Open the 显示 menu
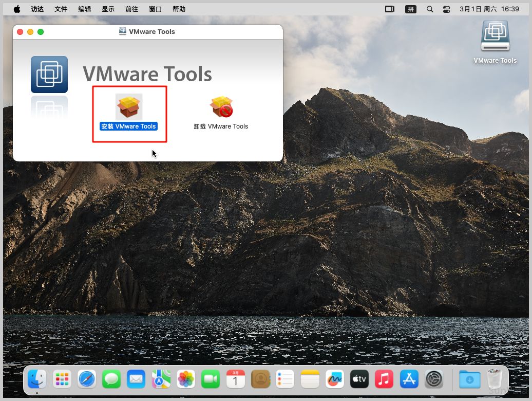 108,9
